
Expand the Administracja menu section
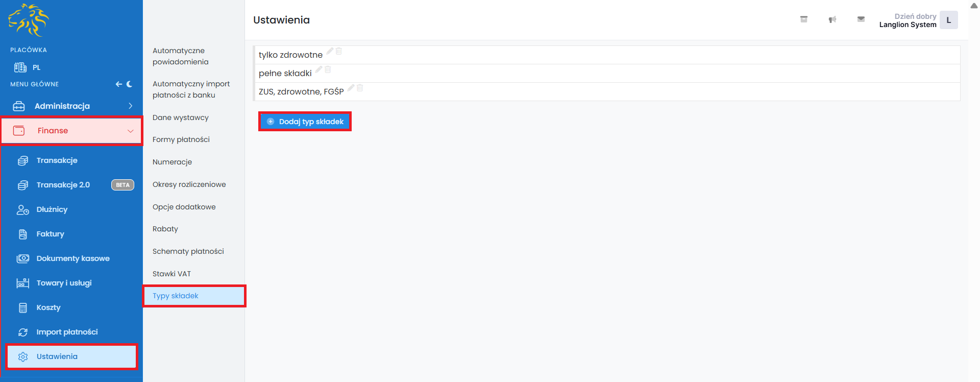pyautogui.click(x=71, y=106)
